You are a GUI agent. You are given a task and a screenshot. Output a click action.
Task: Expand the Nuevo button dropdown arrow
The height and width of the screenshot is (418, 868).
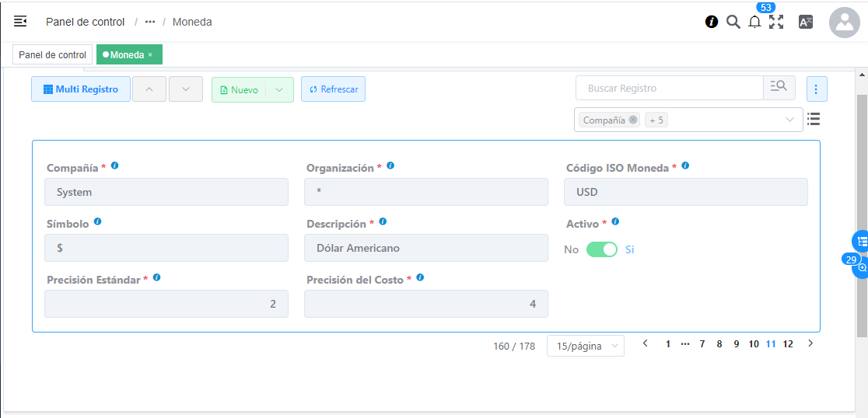coord(279,89)
